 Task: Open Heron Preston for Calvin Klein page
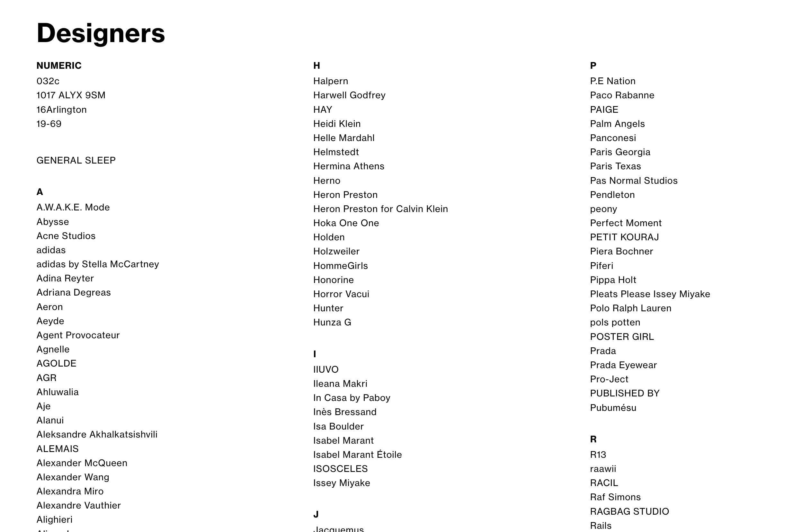(x=380, y=208)
